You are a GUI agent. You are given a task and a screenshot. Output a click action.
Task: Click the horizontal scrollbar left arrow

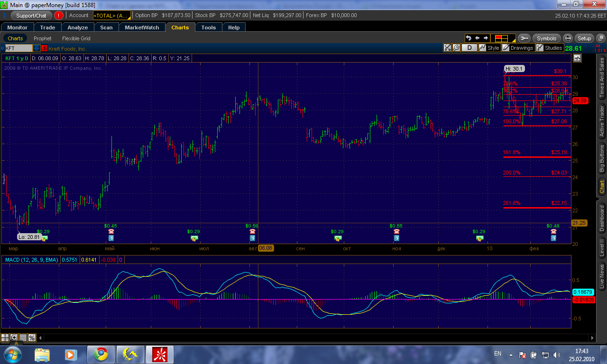click(x=41, y=338)
